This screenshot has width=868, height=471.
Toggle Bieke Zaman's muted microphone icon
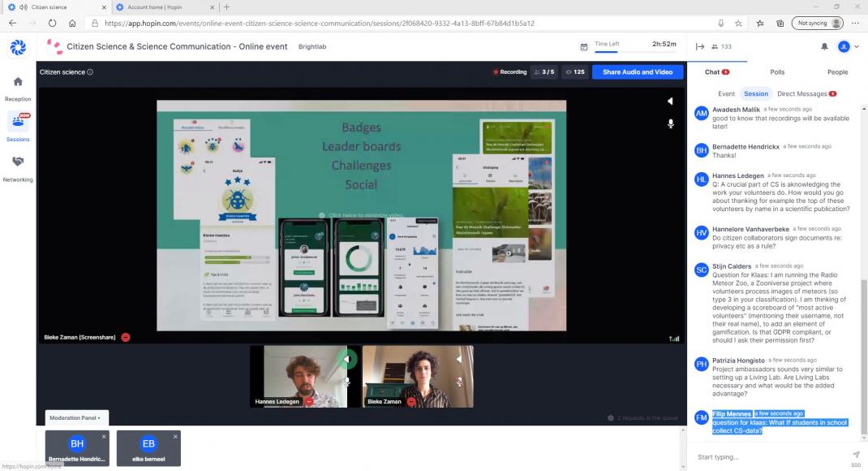click(459, 382)
